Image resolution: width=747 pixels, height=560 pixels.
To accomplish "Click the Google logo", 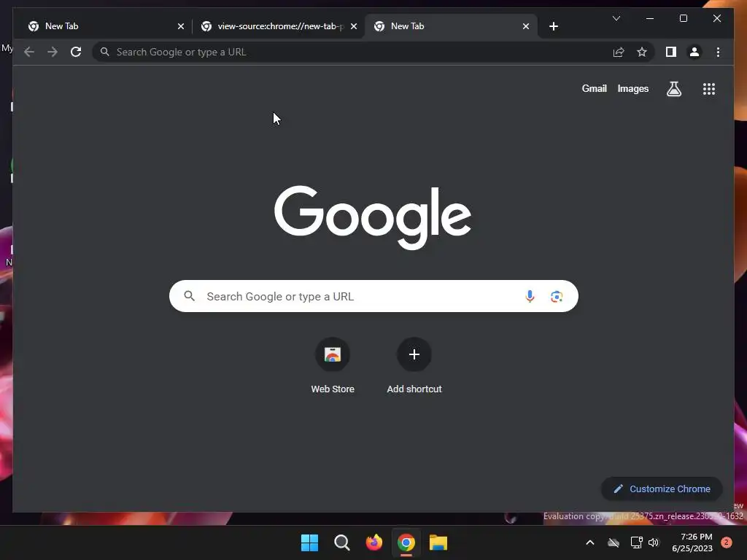I will 373,217.
